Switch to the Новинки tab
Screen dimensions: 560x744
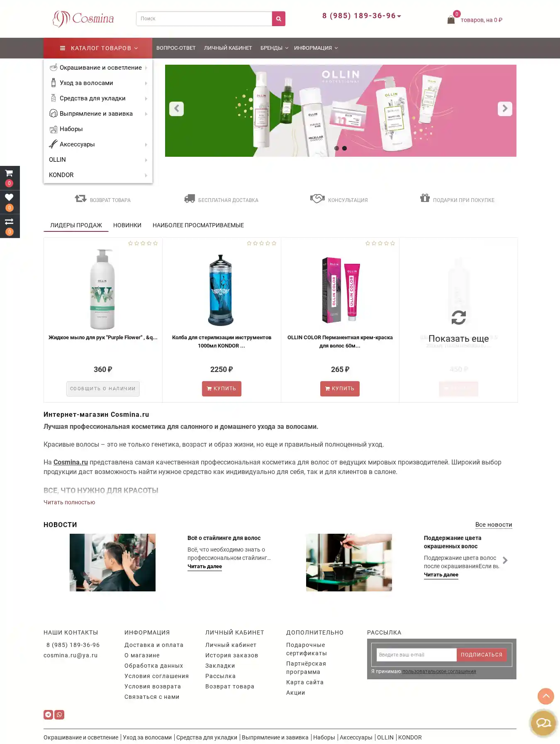[127, 225]
